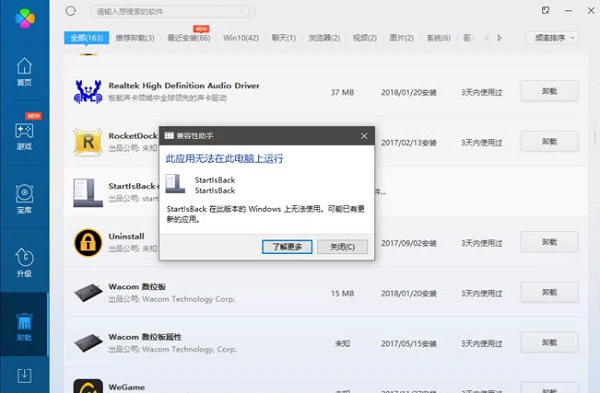600x393 pixels.
Task: Click the 2017/05/15安装 date text
Action: point(409,344)
